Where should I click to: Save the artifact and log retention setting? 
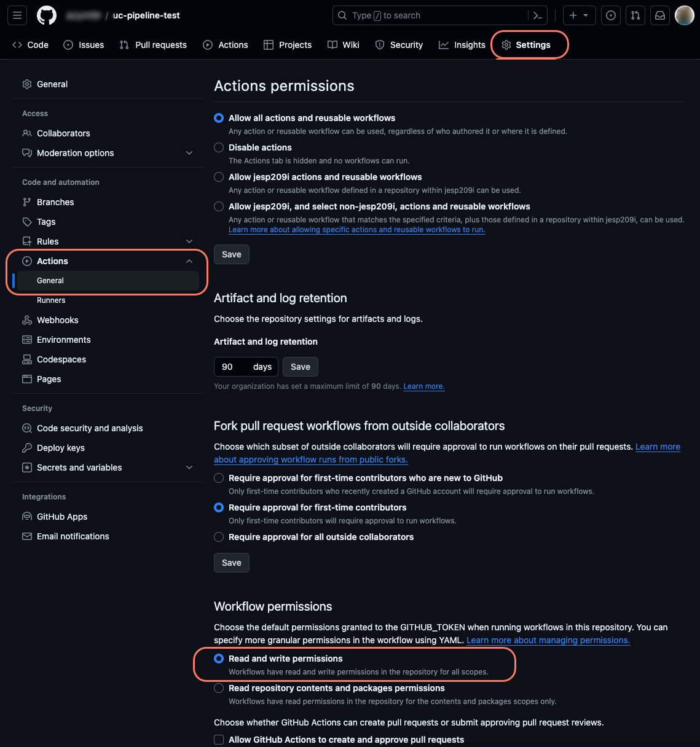[301, 367]
